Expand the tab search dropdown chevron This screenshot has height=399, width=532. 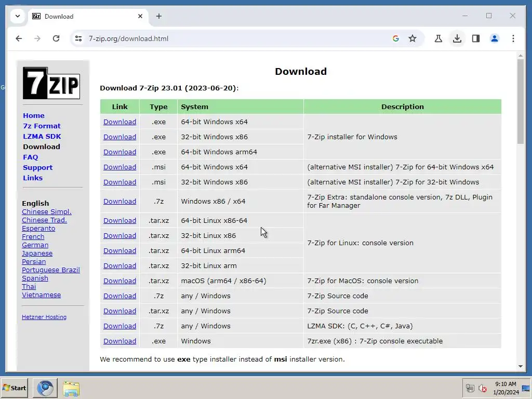pos(18,16)
